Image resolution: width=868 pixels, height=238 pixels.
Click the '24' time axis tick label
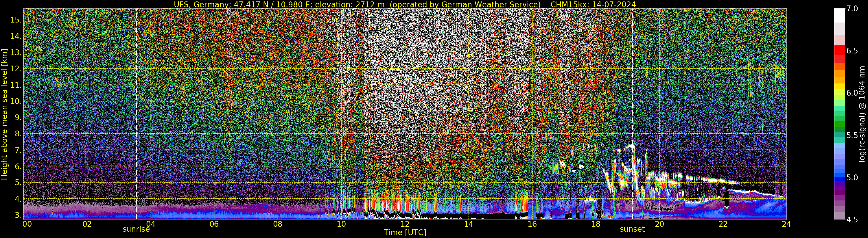tap(786, 224)
